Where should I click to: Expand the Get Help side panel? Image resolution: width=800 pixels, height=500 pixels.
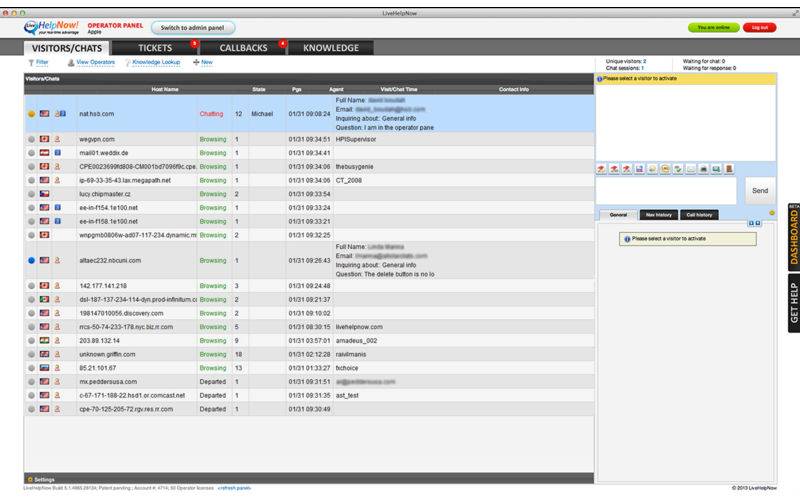point(793,303)
